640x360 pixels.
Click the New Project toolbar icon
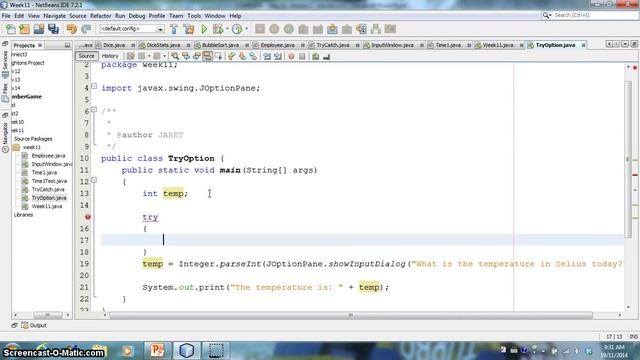click(24, 29)
